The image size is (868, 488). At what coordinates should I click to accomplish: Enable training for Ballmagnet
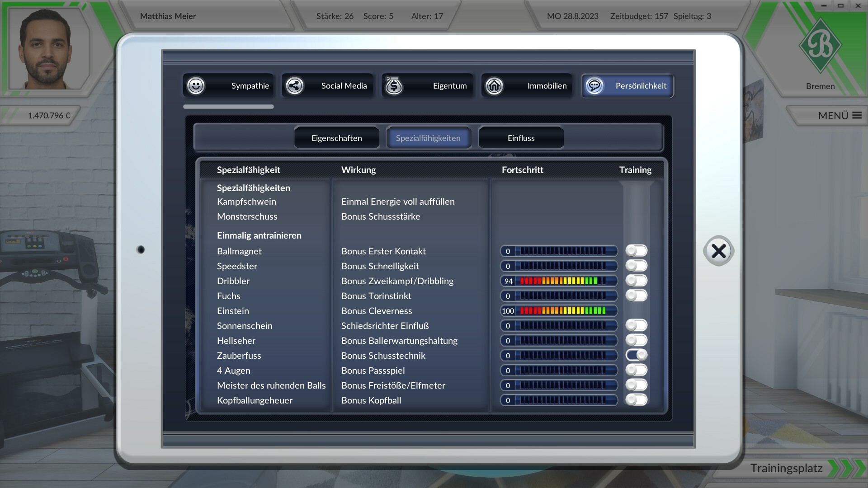click(x=637, y=251)
